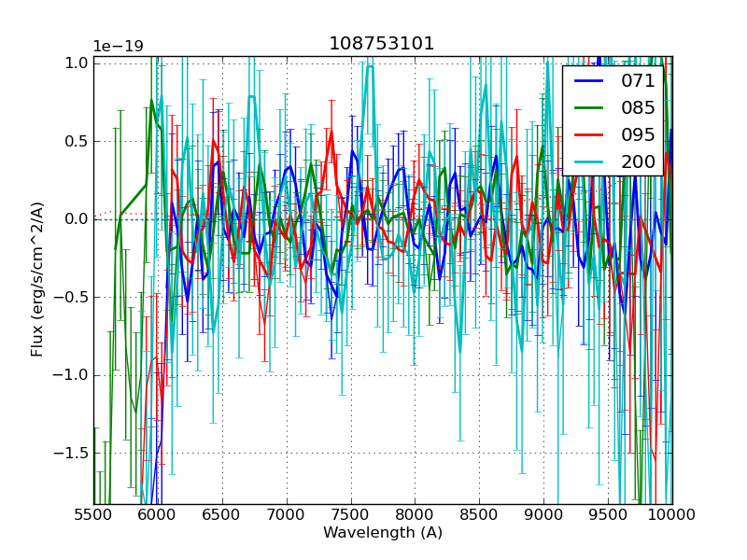
Task: Select the 085 legend label
Action: pos(638,108)
